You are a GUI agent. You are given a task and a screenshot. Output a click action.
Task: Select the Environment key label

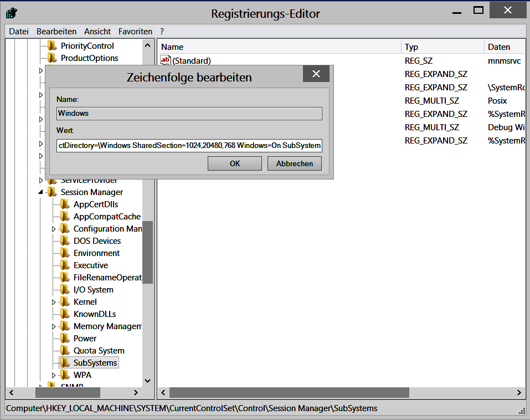(x=97, y=253)
